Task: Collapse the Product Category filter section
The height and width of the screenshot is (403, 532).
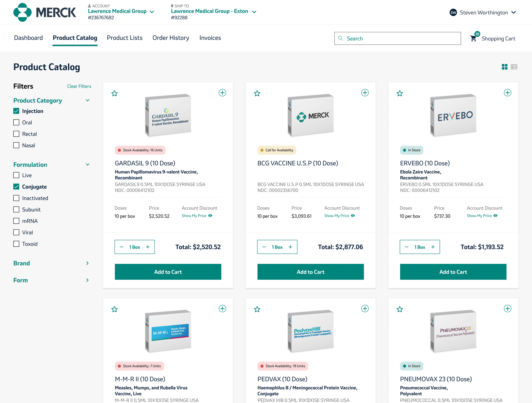Action: (88, 100)
